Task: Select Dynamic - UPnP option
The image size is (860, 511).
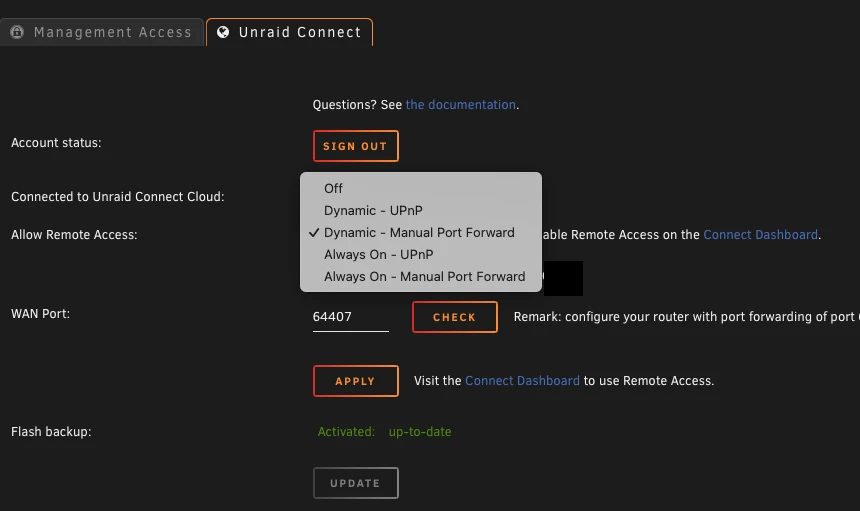Action: click(421, 211)
